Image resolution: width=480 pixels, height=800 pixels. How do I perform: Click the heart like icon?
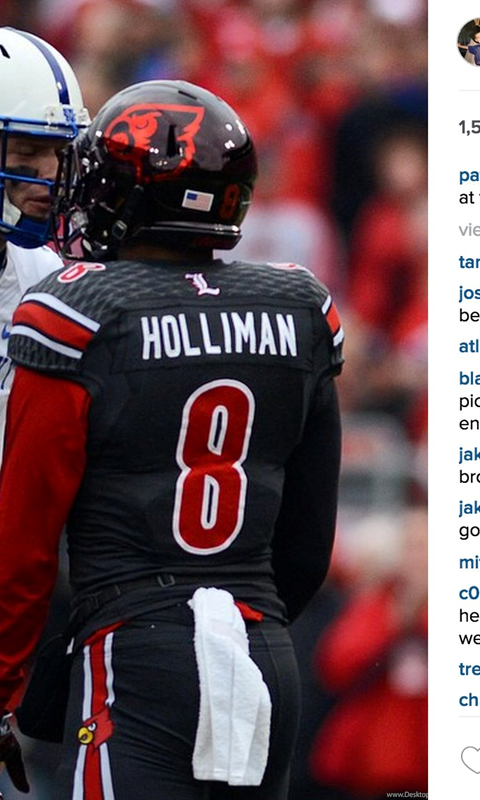tap(471, 760)
